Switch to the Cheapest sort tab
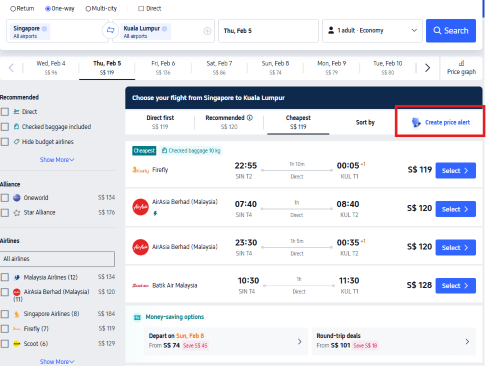 click(298, 122)
